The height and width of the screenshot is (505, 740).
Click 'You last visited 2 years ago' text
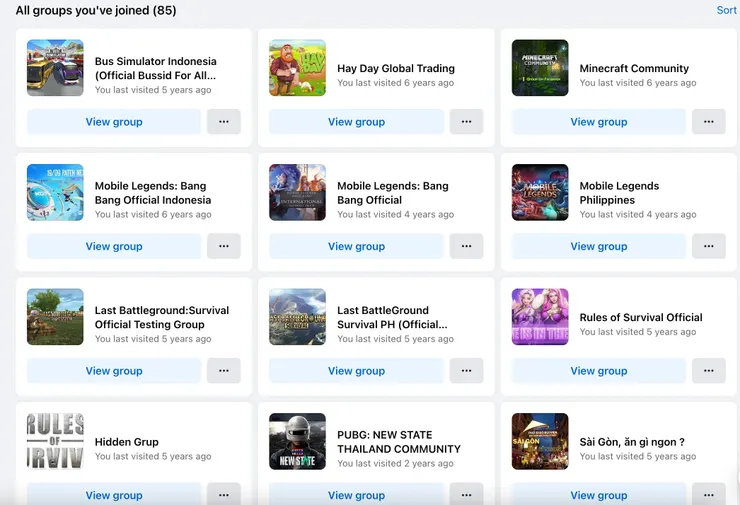click(x=395, y=463)
